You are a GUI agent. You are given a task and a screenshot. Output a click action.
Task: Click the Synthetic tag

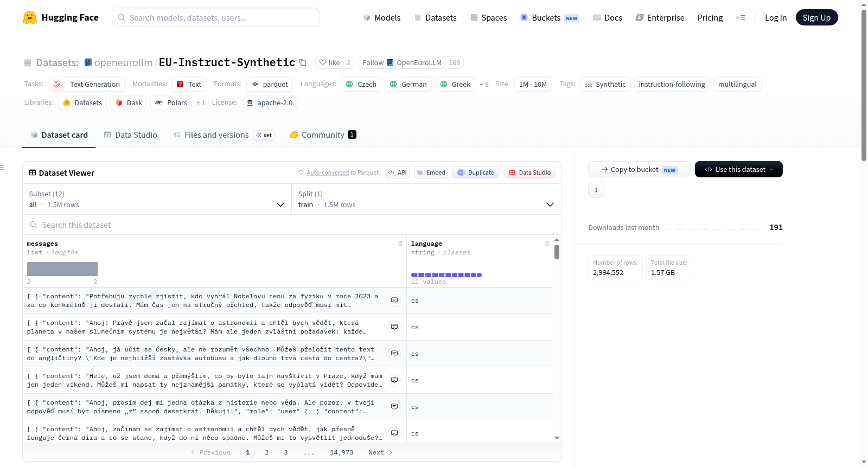pos(605,84)
